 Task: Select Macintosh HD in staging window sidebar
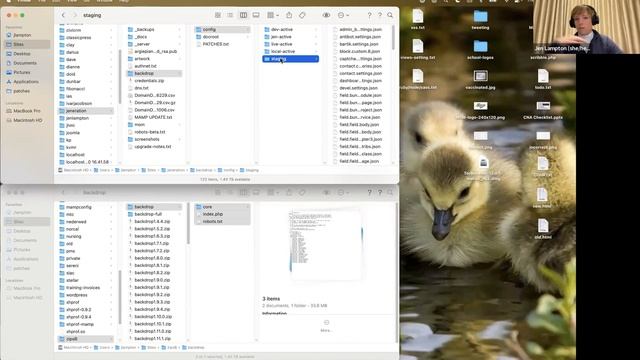(x=27, y=120)
